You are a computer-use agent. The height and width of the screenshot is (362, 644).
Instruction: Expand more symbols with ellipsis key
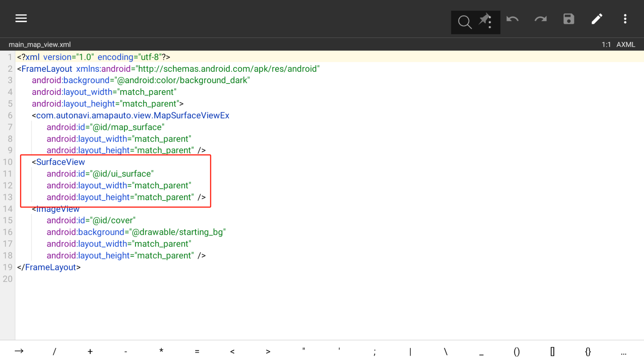tap(623, 352)
